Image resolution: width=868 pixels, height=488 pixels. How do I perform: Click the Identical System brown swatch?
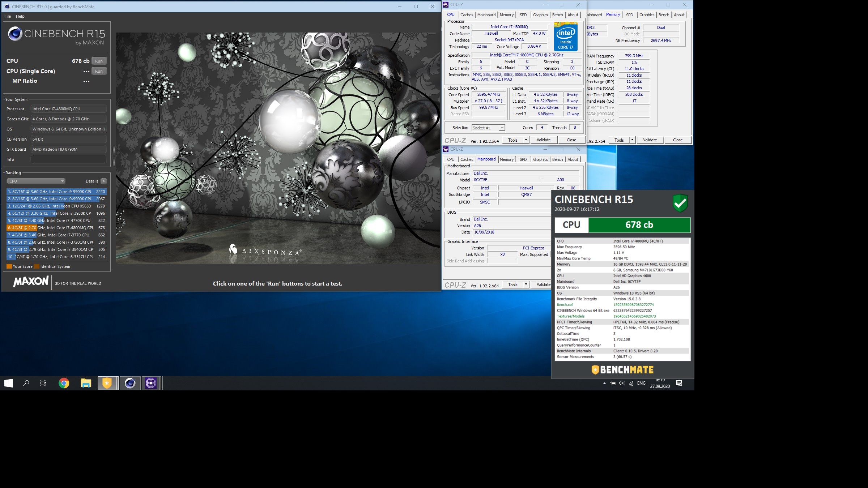click(37, 266)
